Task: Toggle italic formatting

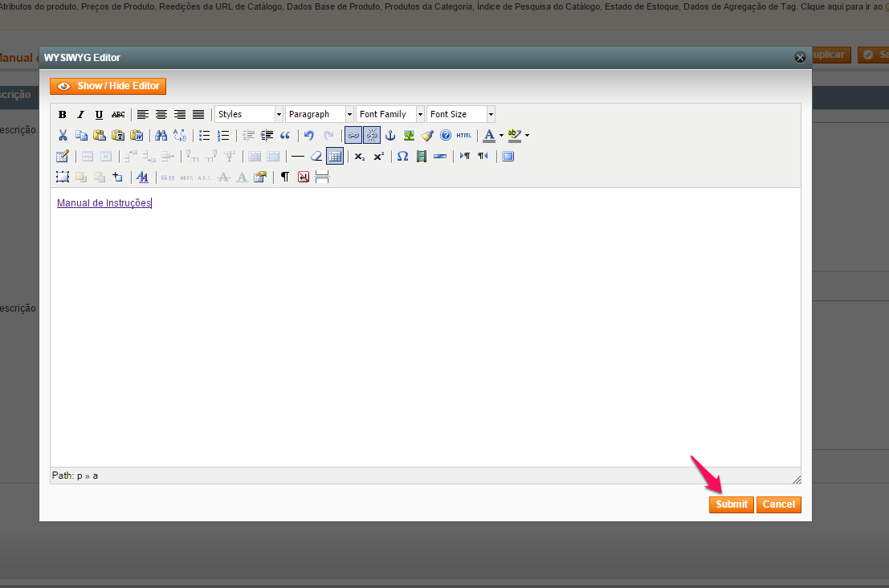Action: tap(80, 115)
